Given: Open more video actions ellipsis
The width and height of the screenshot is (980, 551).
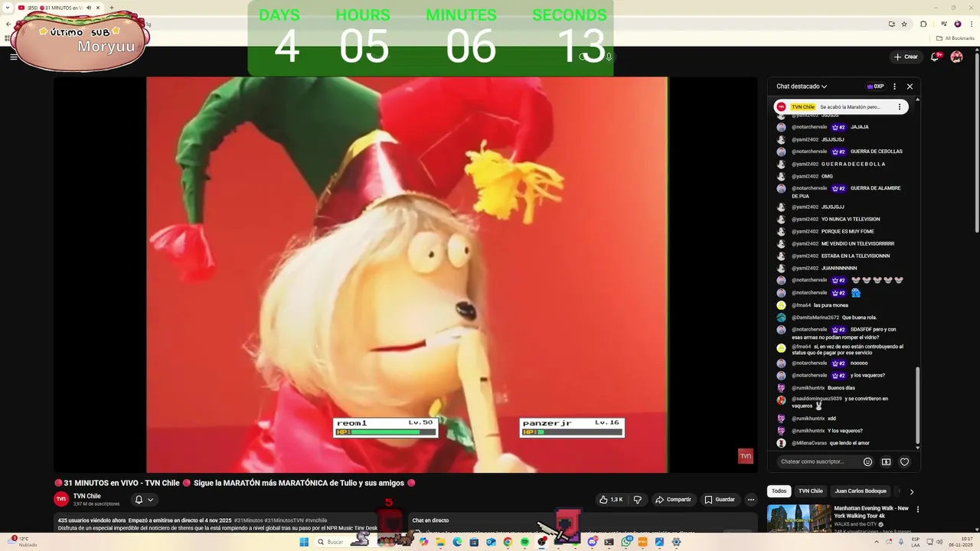Looking at the screenshot, I should pos(751,500).
